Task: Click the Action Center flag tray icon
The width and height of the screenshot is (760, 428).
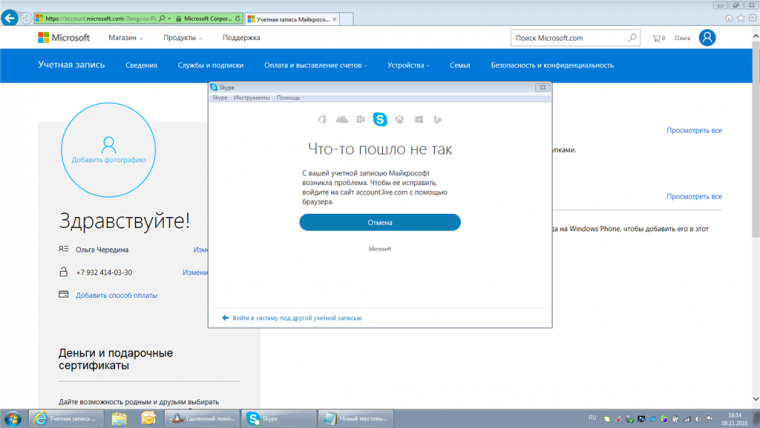Action: pyautogui.click(x=710, y=419)
